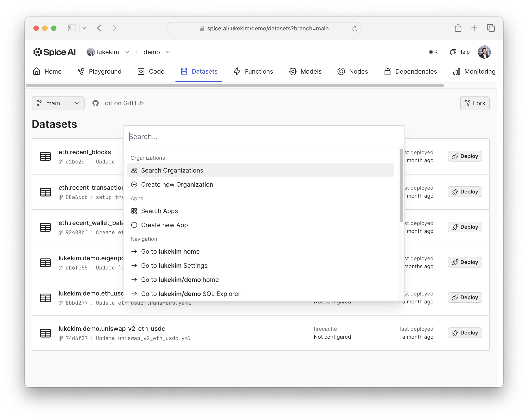The width and height of the screenshot is (528, 420).
Task: Switch to the Functions tab
Action: [x=253, y=71]
